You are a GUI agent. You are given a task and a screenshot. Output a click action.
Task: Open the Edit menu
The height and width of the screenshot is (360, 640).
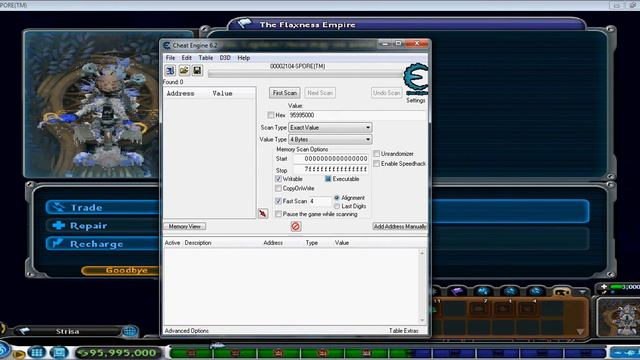click(x=187, y=58)
